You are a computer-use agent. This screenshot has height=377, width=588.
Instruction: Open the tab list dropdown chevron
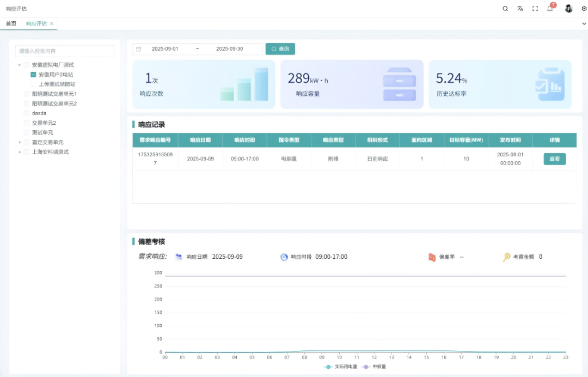584,24
